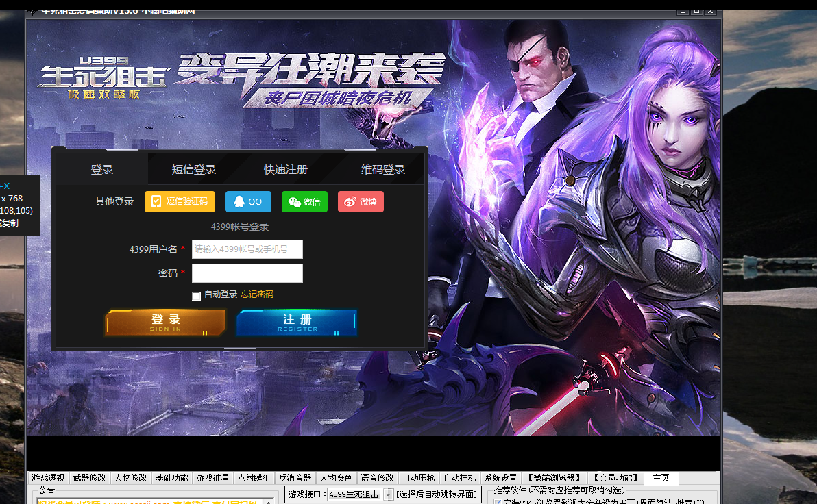
Task: Click the 其他登录 label
Action: (114, 201)
